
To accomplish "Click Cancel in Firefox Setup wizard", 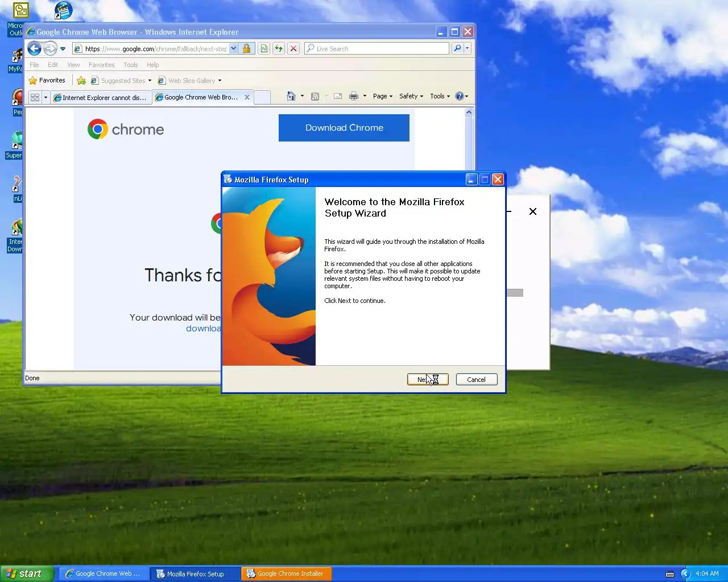I will click(477, 379).
